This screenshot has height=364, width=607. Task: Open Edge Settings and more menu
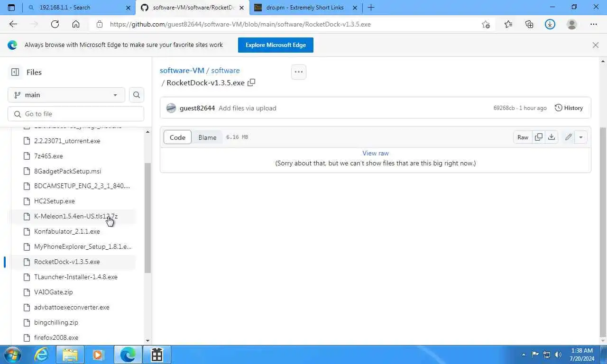tap(594, 24)
